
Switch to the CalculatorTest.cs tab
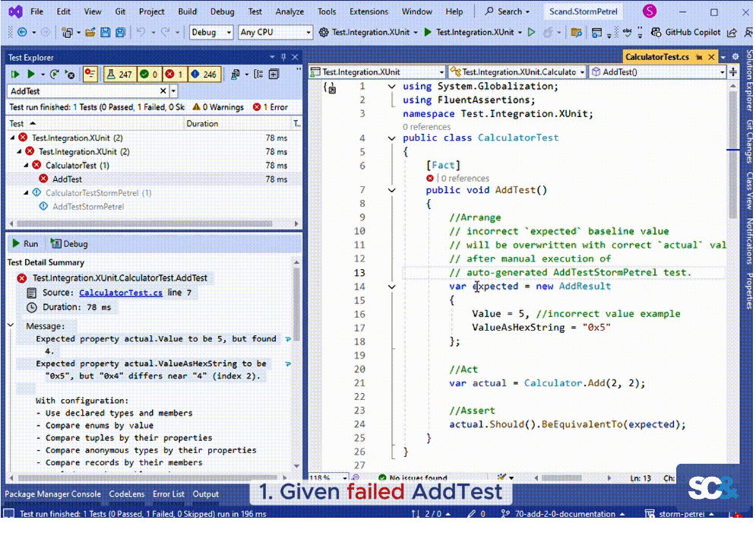pyautogui.click(x=656, y=57)
